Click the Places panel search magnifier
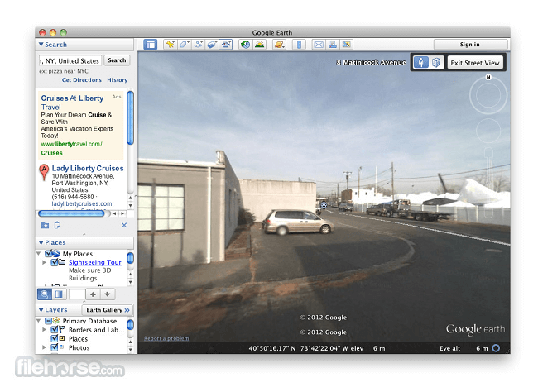The image size is (538, 392). point(45,294)
